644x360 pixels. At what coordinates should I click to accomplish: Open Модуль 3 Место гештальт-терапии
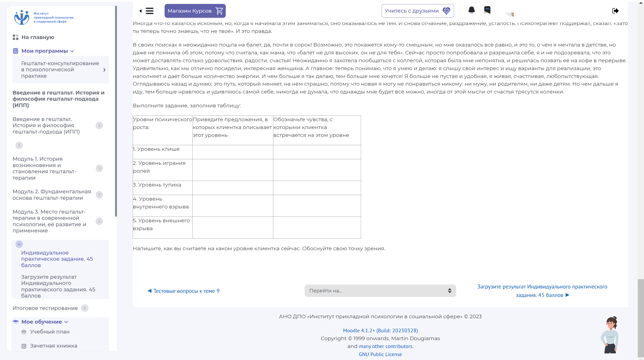(x=50, y=221)
